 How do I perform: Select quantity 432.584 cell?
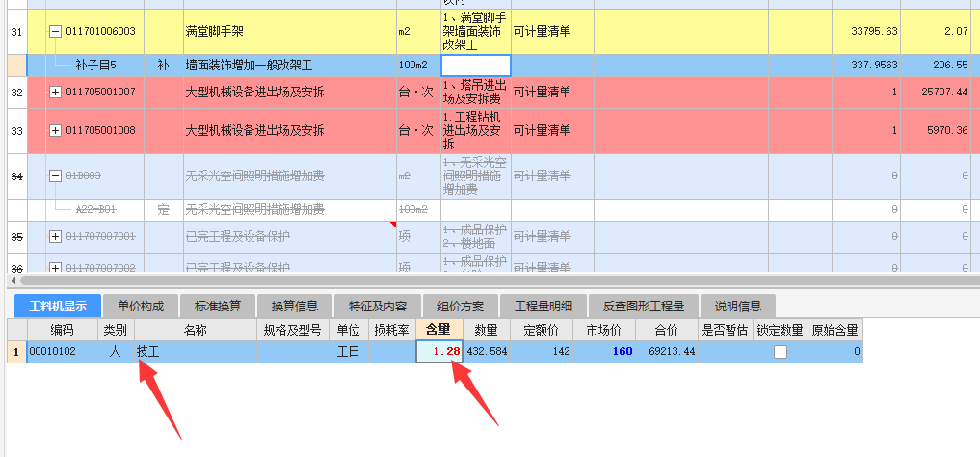[487, 351]
